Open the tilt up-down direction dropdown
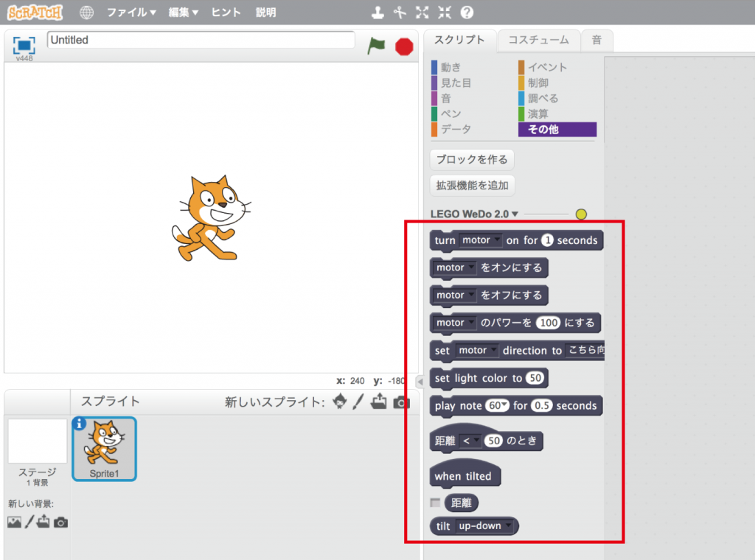 pyautogui.click(x=508, y=526)
